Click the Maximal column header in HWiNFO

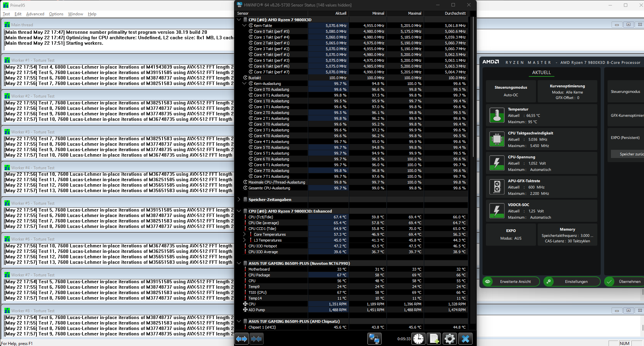[405, 13]
